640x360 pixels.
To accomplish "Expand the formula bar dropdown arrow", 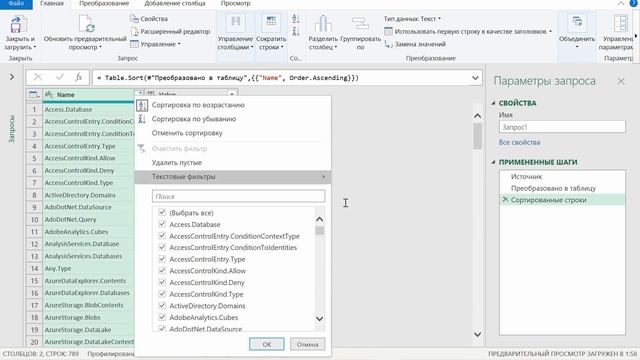I will tap(475, 78).
